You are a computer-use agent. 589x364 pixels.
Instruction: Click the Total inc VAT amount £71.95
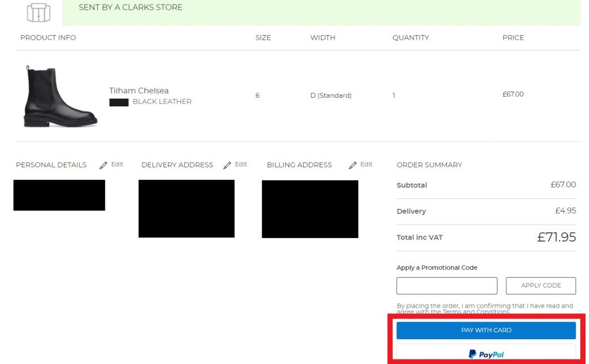(556, 237)
